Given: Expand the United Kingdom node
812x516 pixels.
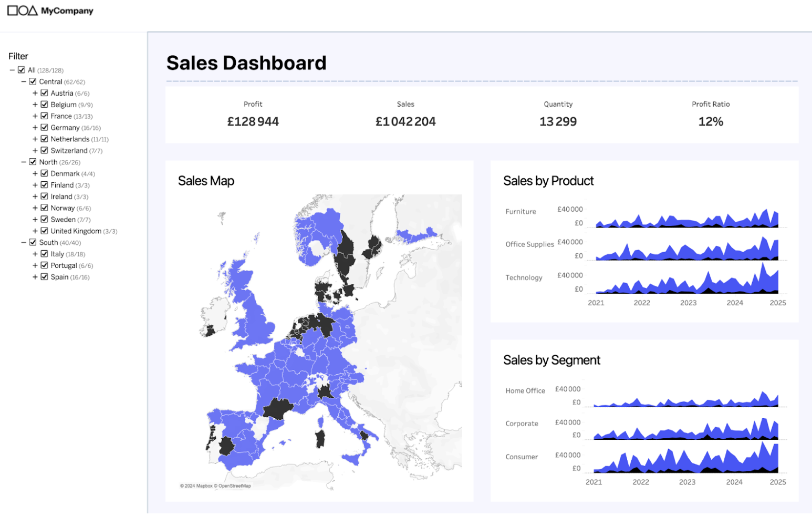Looking at the screenshot, I should [x=35, y=231].
